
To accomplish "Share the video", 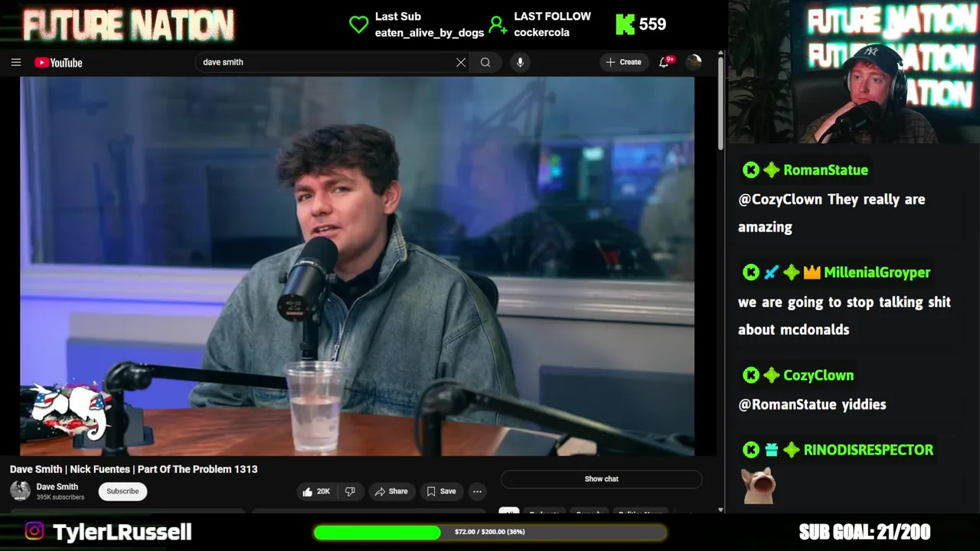I will 391,491.
